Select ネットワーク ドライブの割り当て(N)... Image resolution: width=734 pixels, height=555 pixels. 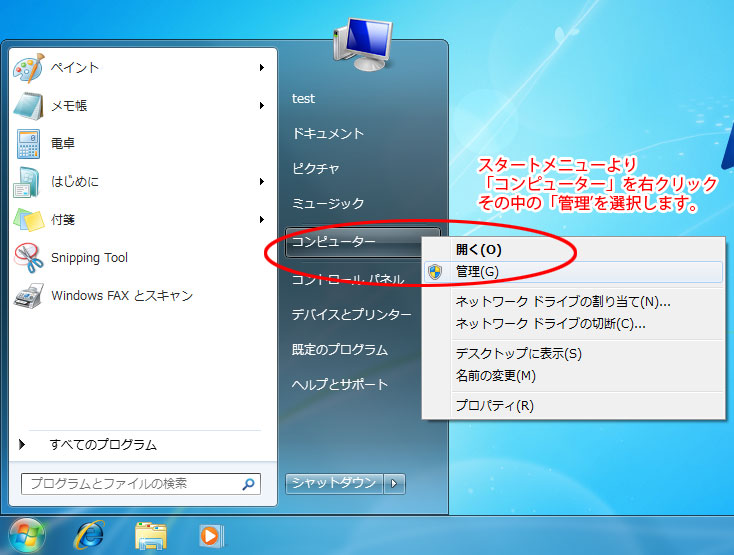[573, 302]
